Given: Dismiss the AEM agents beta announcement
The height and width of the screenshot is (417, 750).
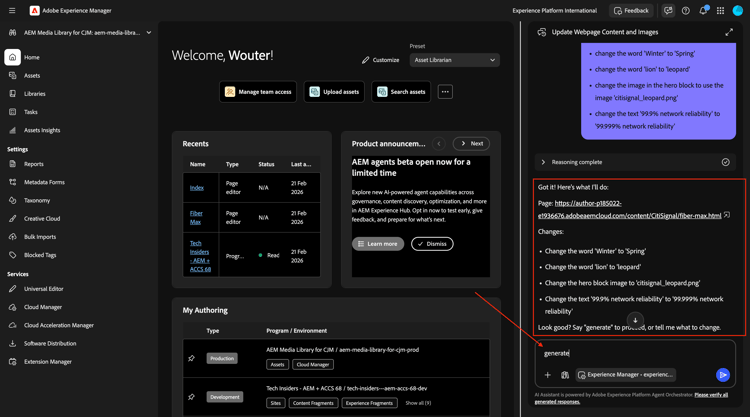Looking at the screenshot, I should tap(432, 244).
